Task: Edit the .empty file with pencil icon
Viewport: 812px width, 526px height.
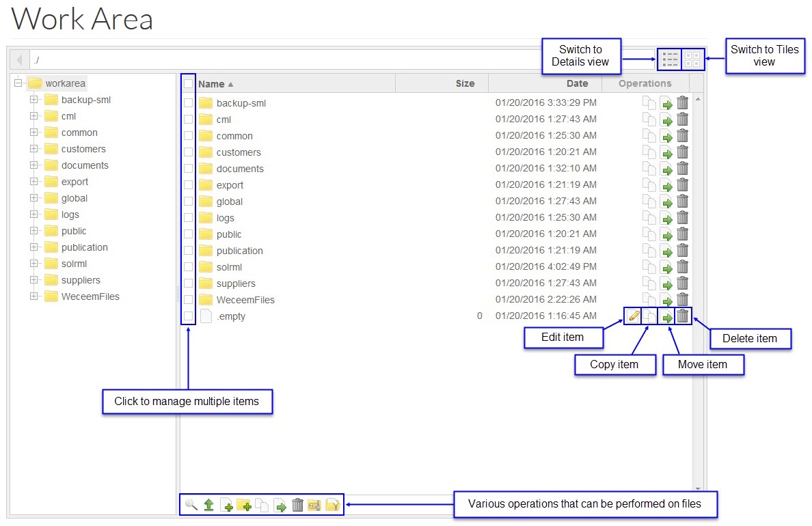Action: tap(634, 316)
